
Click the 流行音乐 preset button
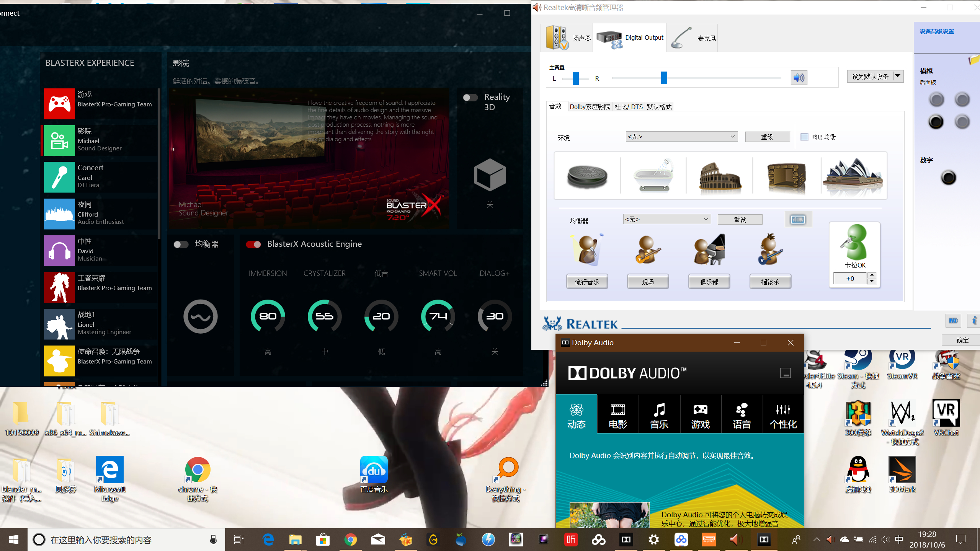point(587,282)
